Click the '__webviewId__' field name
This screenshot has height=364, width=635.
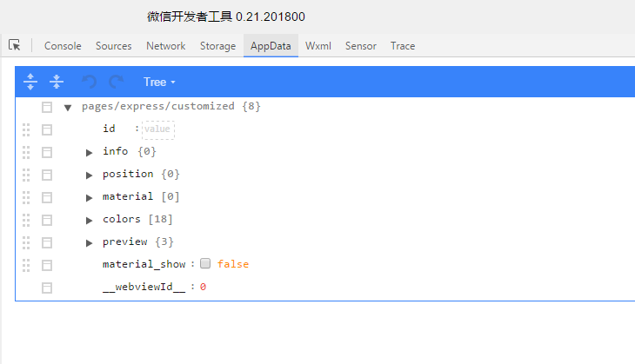point(144,288)
